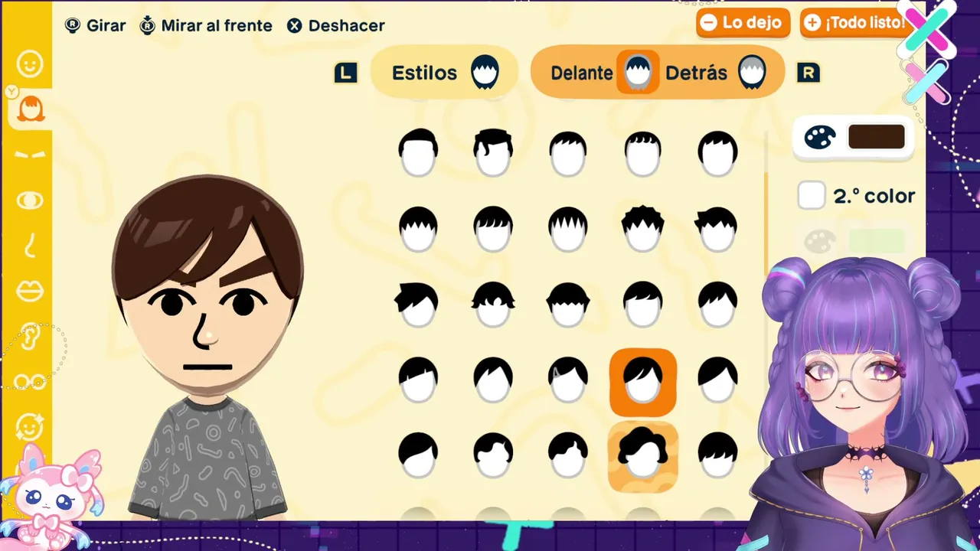This screenshot has width=980, height=551.
Task: Pick the curly hairstyle in fifth row
Action: click(643, 456)
